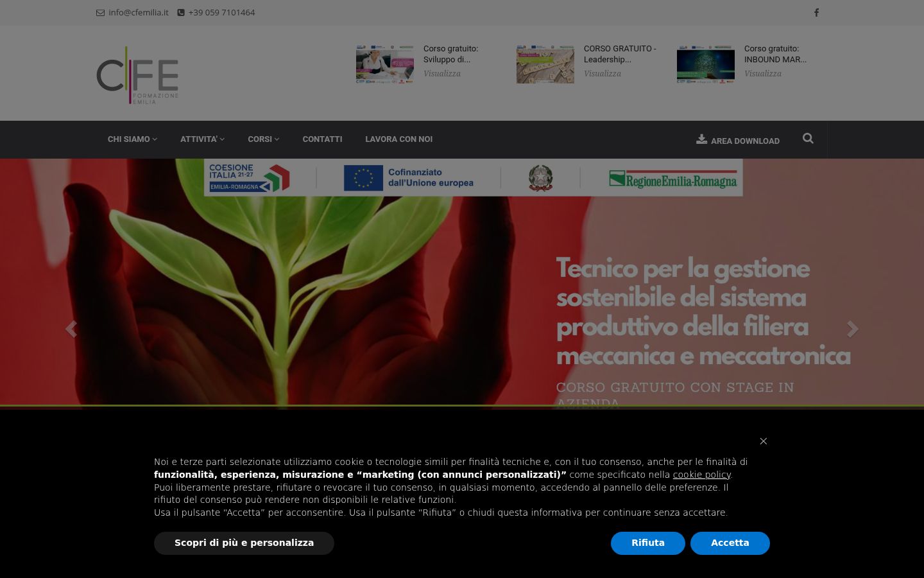Click Visualizza under Corso gratuito: INBOUND MAR...
This screenshot has height=578, width=924.
click(763, 74)
